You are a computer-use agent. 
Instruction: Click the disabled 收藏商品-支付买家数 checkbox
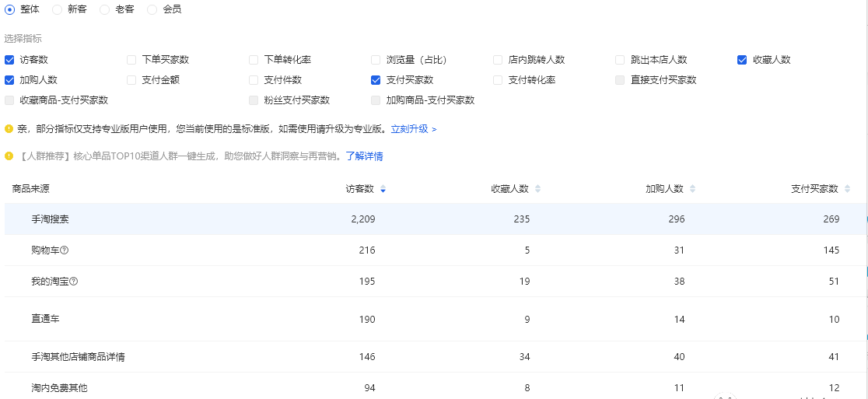point(9,100)
